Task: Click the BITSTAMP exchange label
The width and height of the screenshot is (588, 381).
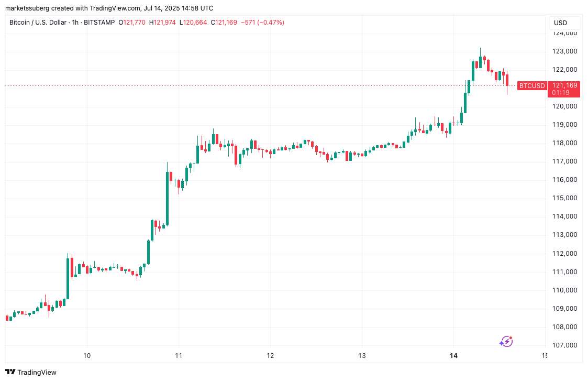Action: pyautogui.click(x=99, y=23)
